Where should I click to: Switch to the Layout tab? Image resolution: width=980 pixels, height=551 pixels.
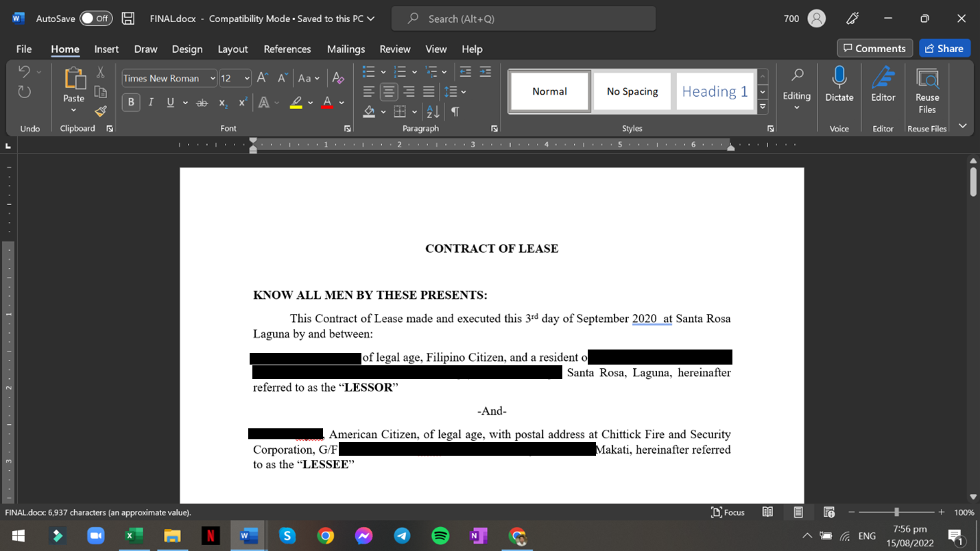232,49
